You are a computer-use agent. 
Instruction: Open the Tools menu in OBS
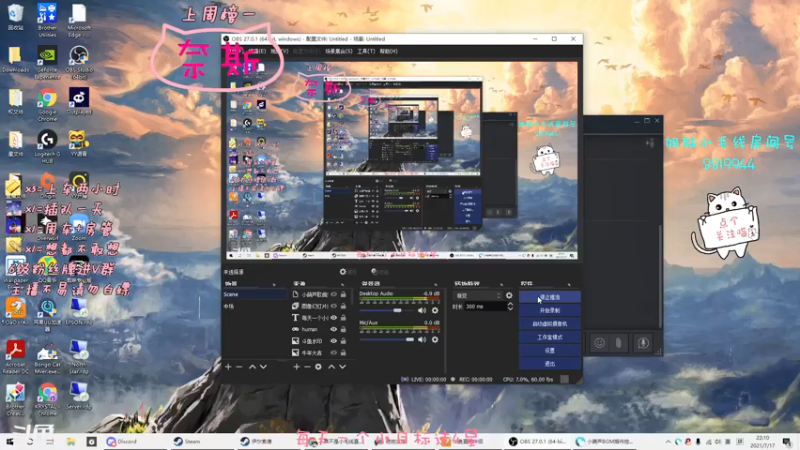tap(366, 52)
